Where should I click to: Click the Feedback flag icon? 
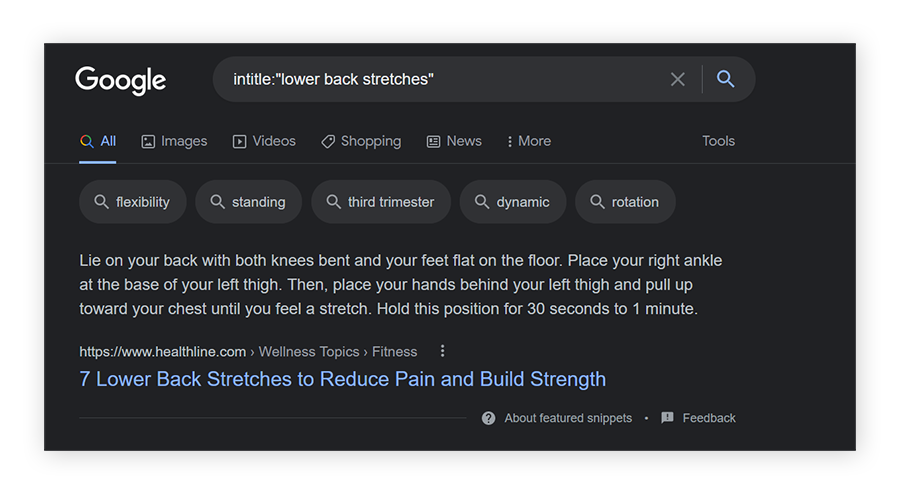click(668, 418)
